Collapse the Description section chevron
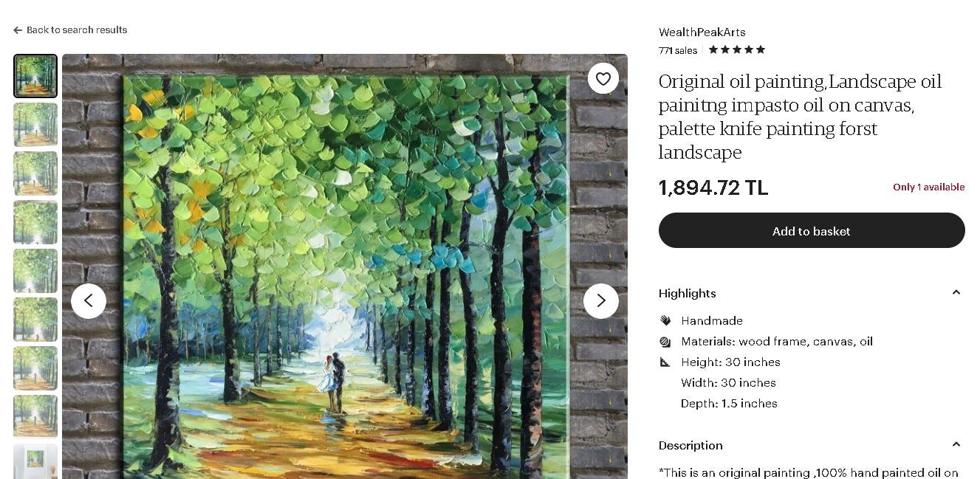980x479 pixels. pos(956,445)
